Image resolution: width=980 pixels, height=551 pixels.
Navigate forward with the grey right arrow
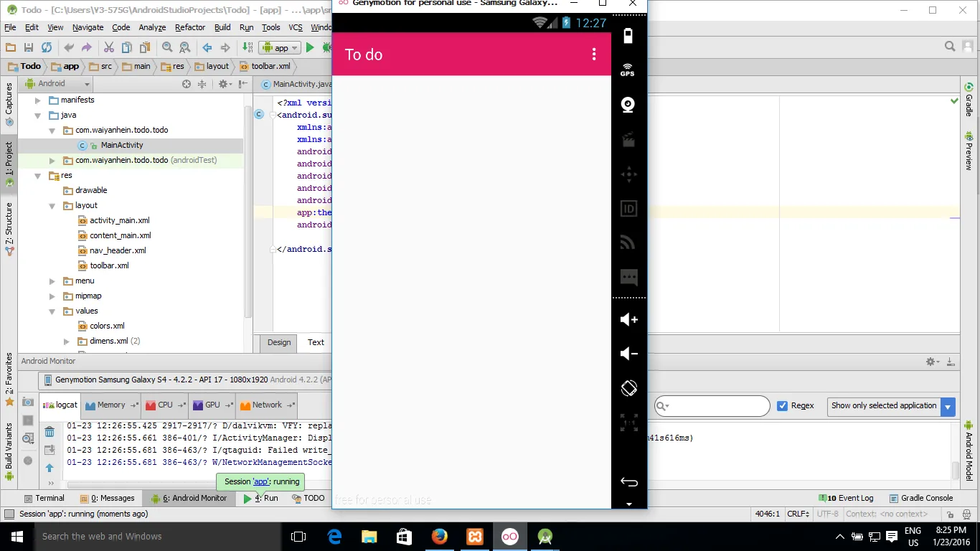[225, 47]
